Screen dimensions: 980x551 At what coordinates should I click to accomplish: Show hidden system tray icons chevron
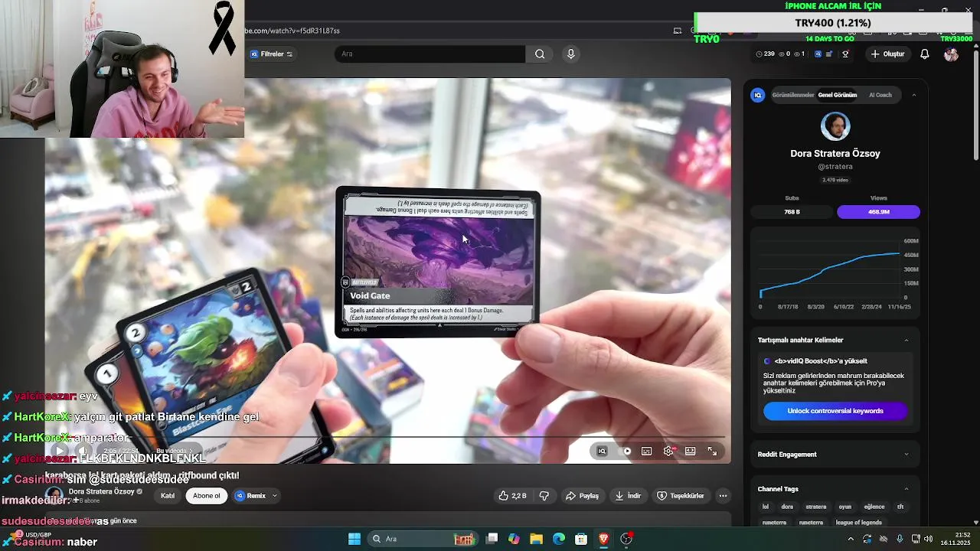850,539
